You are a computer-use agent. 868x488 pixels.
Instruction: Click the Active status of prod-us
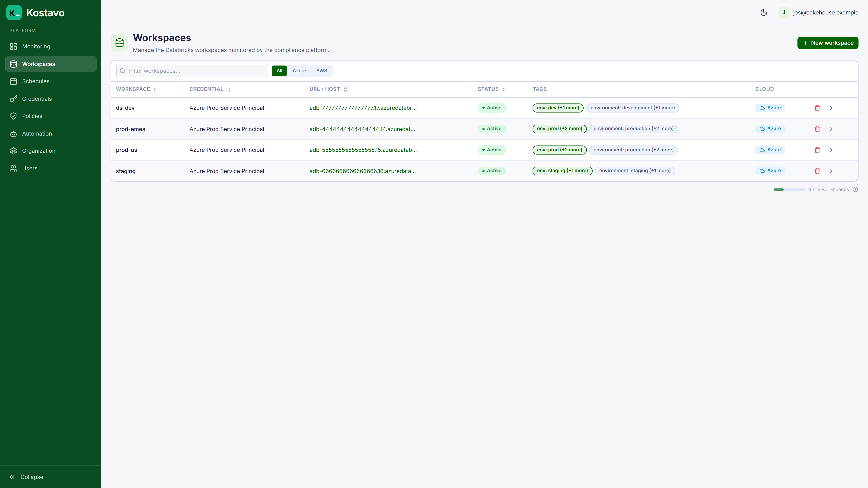pyautogui.click(x=492, y=150)
